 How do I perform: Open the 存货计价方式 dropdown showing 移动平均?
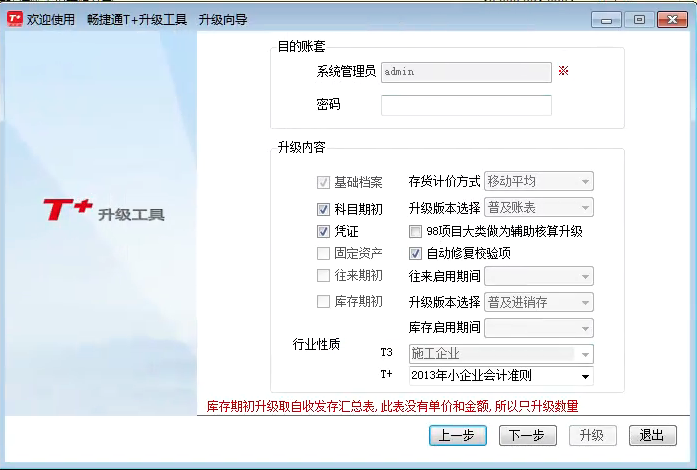pyautogui.click(x=539, y=181)
